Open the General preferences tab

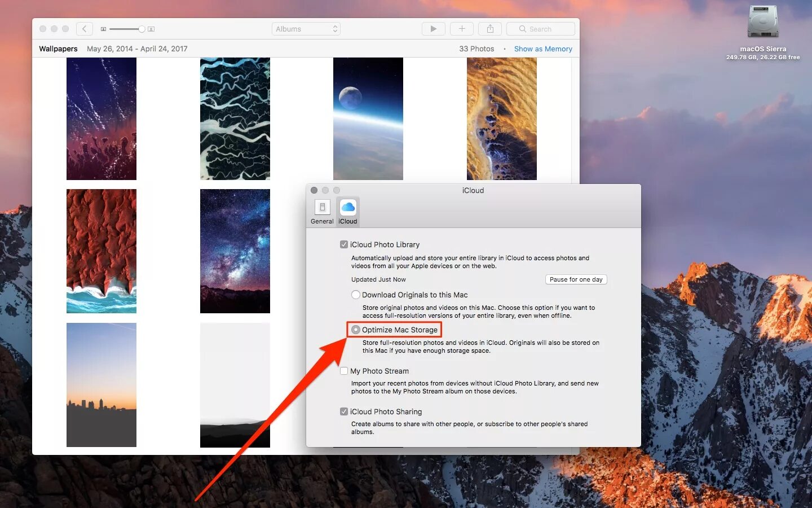coord(322,212)
